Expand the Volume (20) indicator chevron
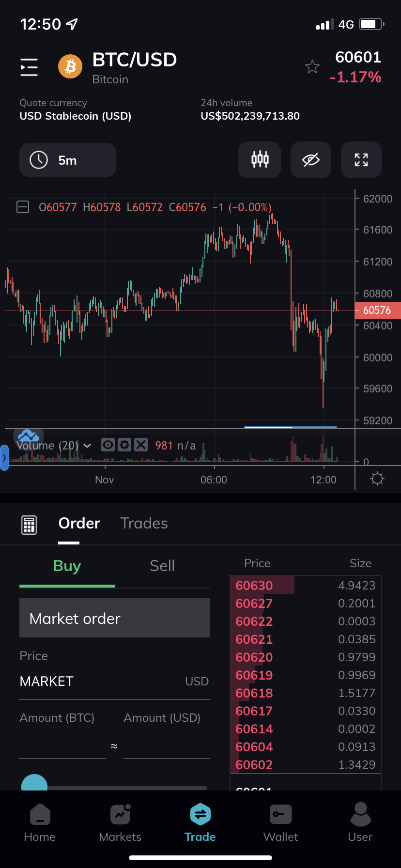Image resolution: width=401 pixels, height=868 pixels. click(x=87, y=446)
